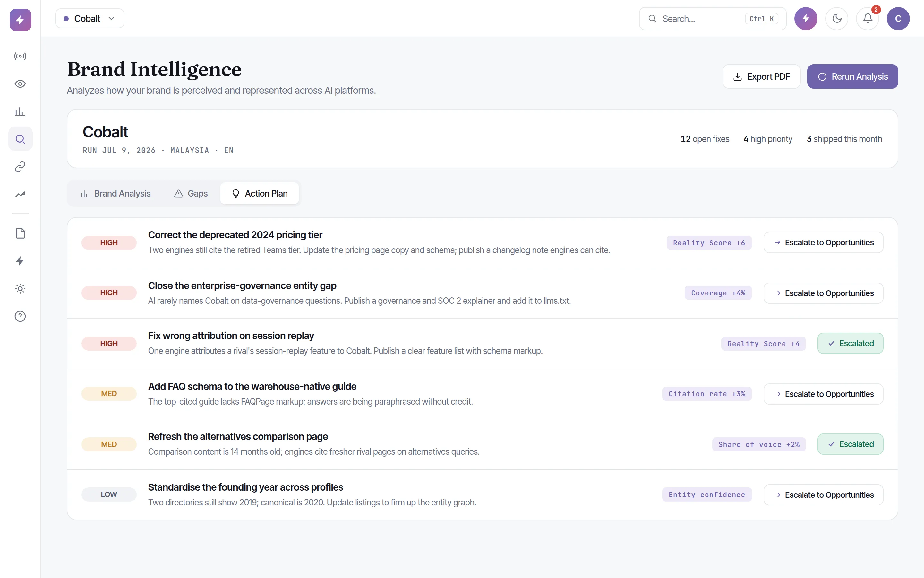Click the Brand Intelligence page title

[x=154, y=70]
